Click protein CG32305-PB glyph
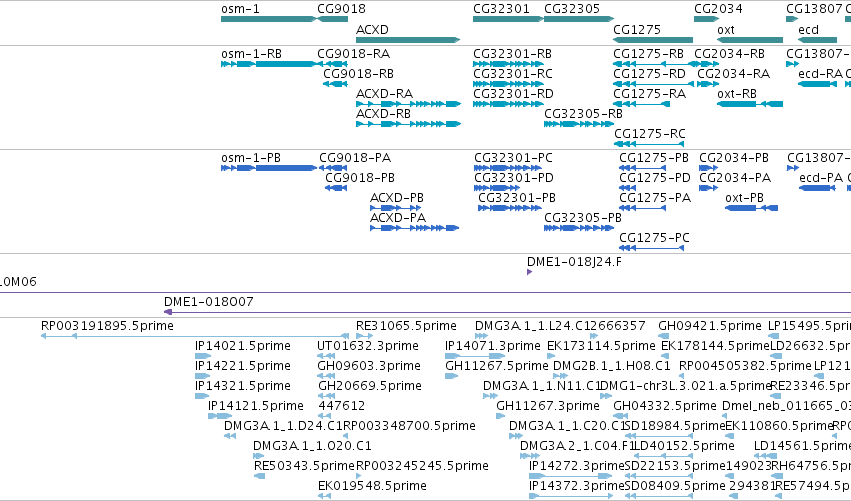Viewport: 851px width, 501px height. 579,229
